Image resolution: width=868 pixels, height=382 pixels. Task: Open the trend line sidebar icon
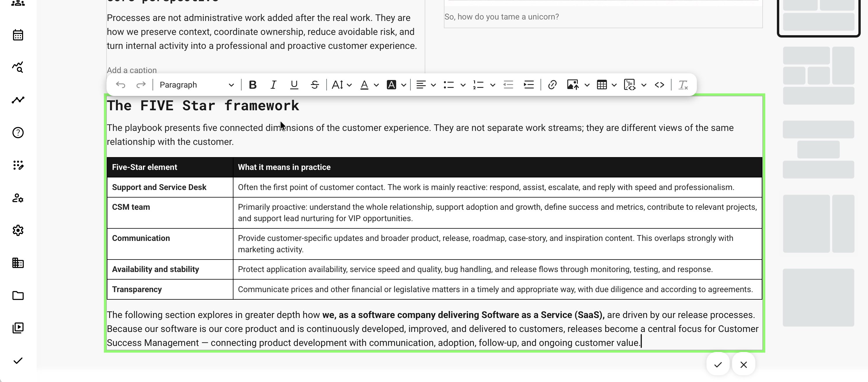18,100
